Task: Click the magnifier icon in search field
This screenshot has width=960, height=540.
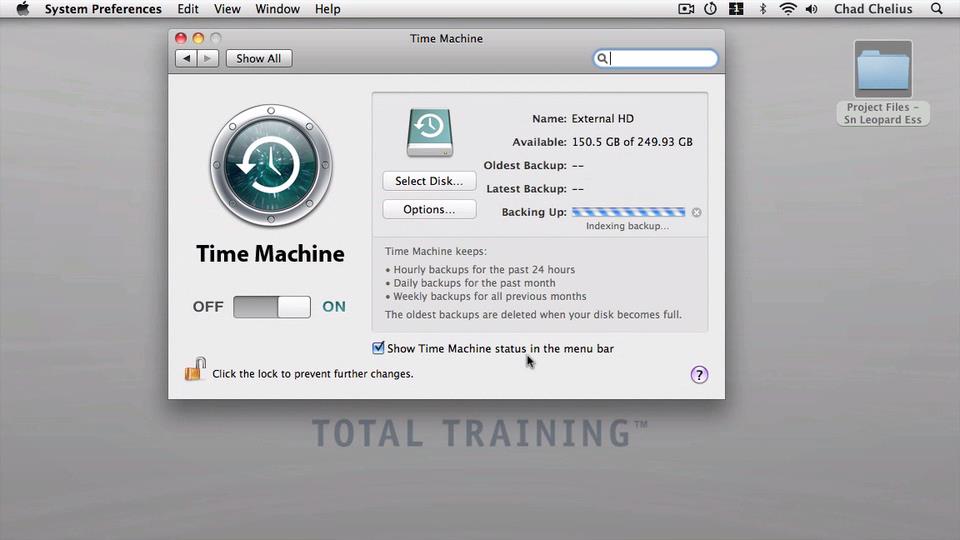Action: coord(602,58)
